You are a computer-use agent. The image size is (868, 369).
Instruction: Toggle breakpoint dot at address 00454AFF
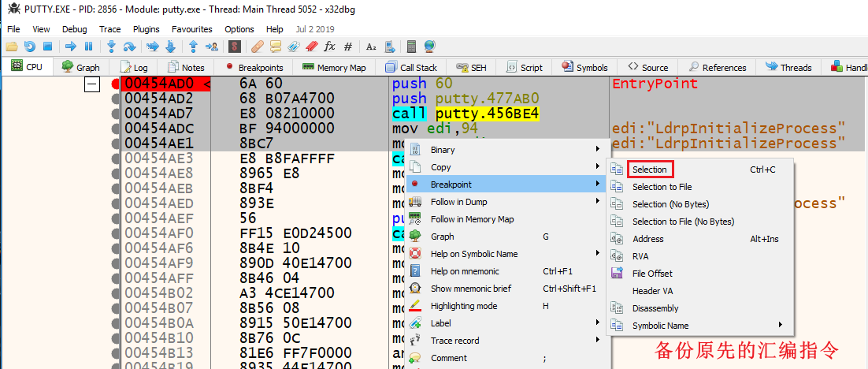pos(116,278)
